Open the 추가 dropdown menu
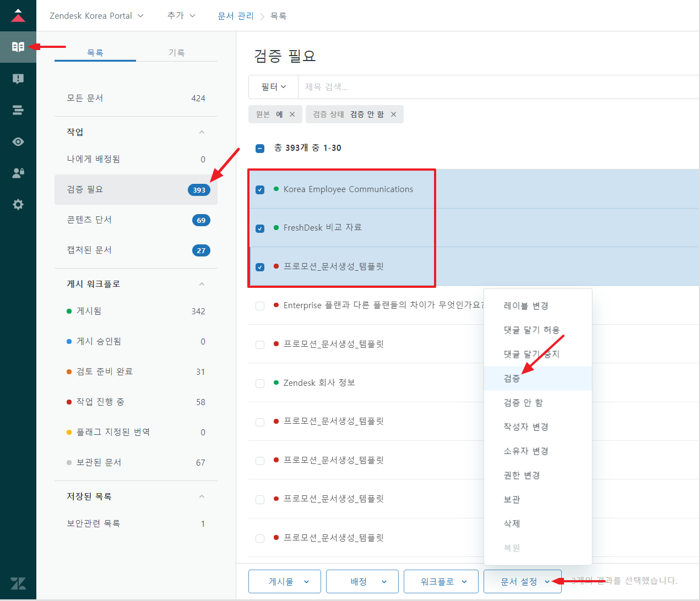The image size is (700, 601). [x=181, y=15]
